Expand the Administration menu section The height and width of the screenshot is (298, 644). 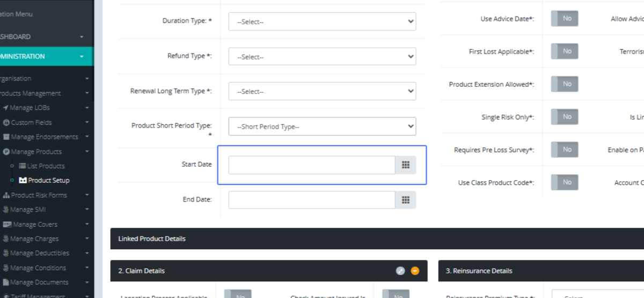(x=43, y=56)
